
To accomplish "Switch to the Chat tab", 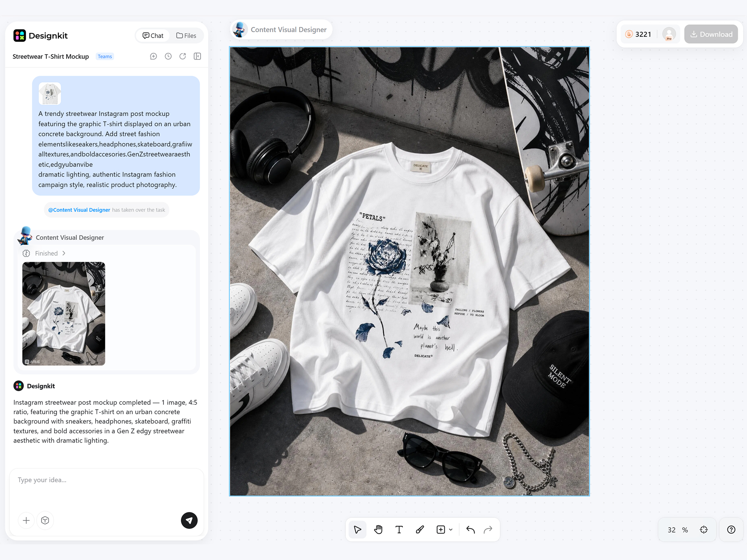I will [x=153, y=35].
